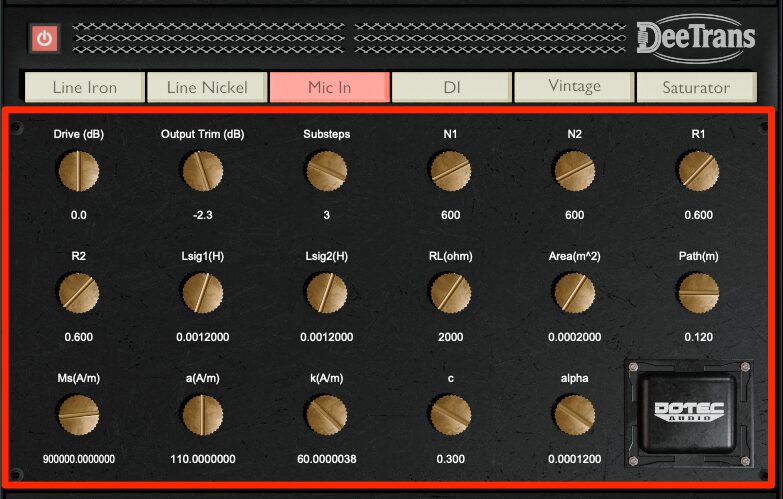Click the N1 knob

450,171
